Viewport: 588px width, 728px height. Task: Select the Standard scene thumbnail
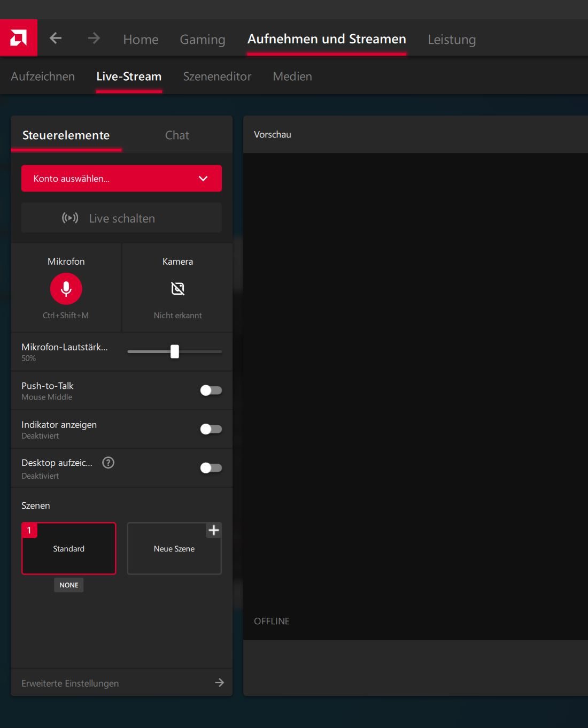pyautogui.click(x=68, y=549)
